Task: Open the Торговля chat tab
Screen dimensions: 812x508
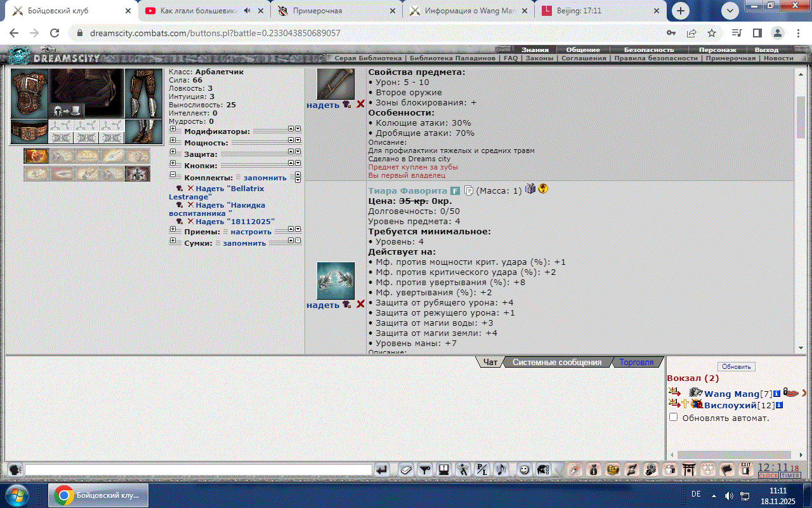Action: [636, 363]
